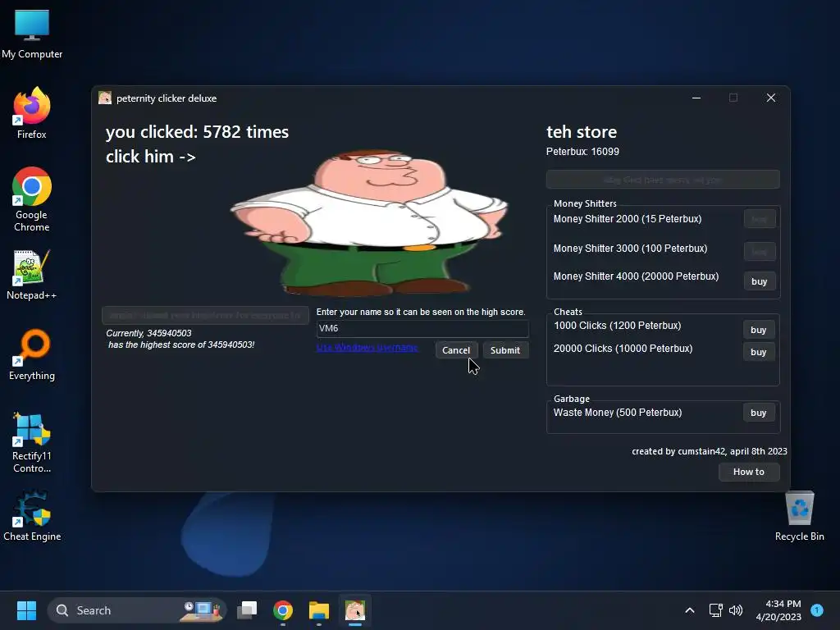Open volume control tray icon

pos(736,610)
